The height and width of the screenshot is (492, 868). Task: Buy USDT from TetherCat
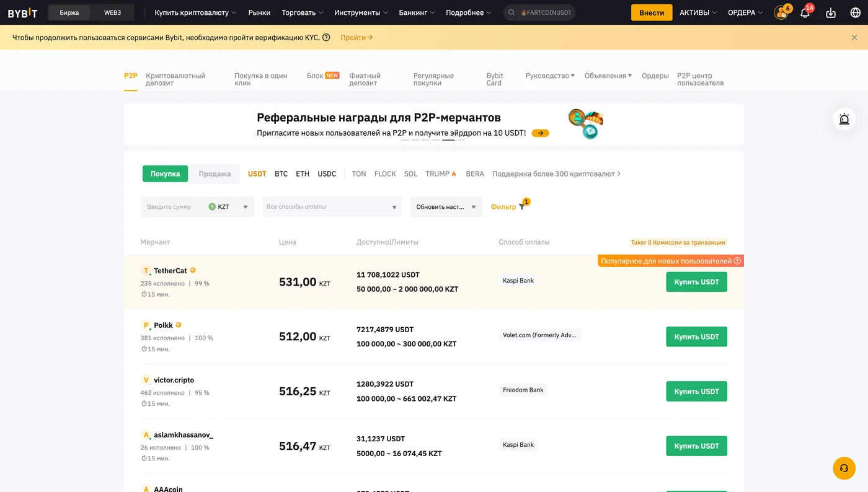click(x=697, y=282)
